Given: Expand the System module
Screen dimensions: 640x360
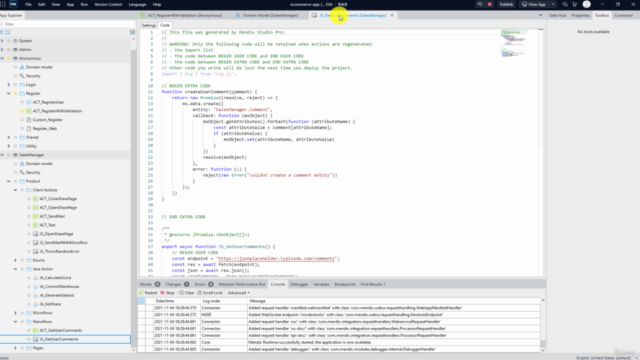Looking at the screenshot, I should [2, 41].
